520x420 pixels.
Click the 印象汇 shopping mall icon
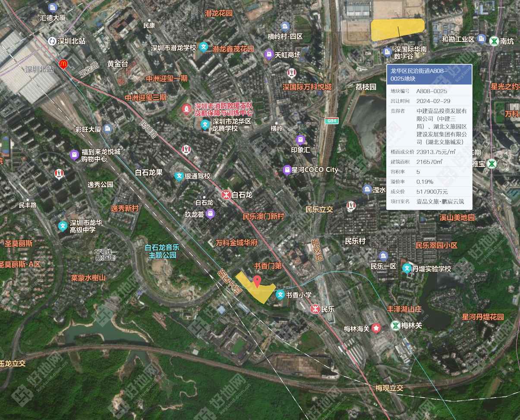(x=300, y=140)
